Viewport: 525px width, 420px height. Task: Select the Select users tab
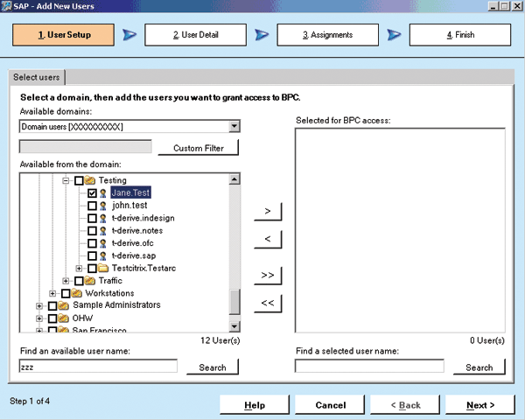(37, 77)
